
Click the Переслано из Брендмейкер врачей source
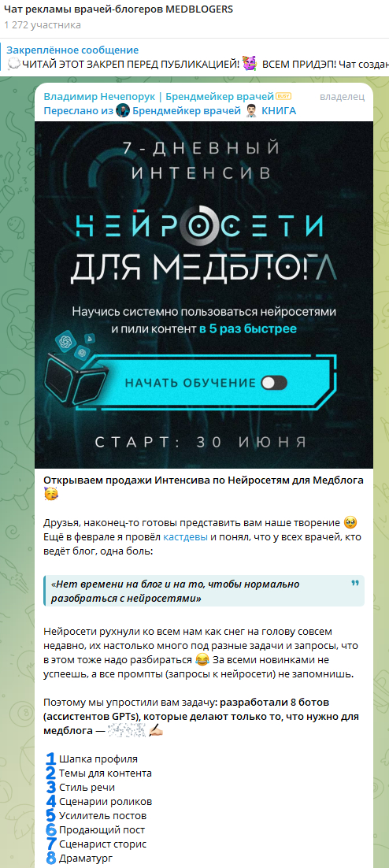pos(170,111)
